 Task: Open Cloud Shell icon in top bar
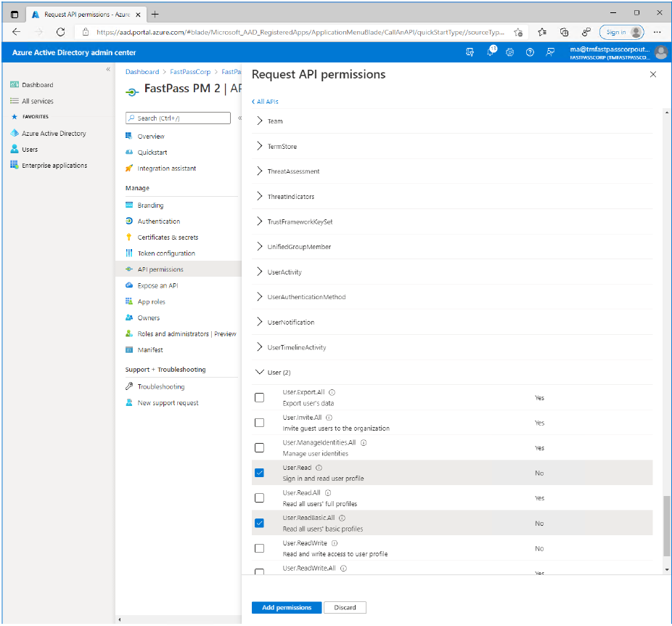point(470,52)
